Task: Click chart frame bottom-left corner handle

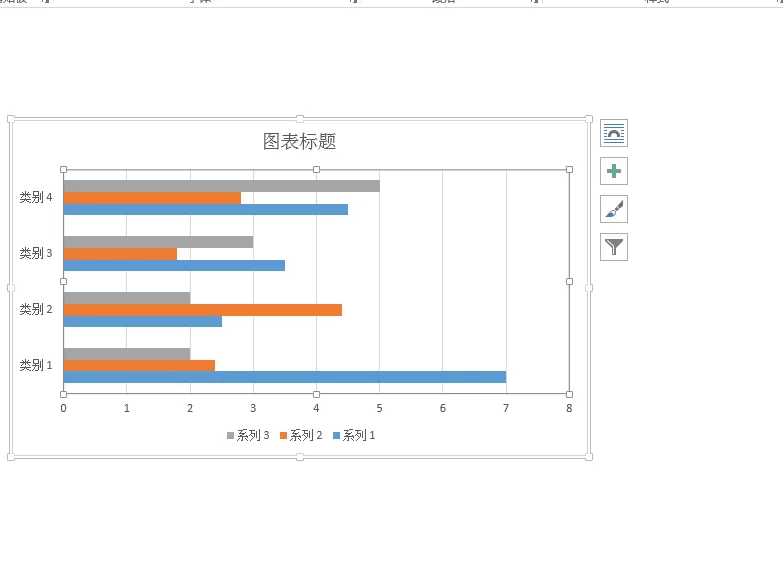Action: [x=11, y=457]
